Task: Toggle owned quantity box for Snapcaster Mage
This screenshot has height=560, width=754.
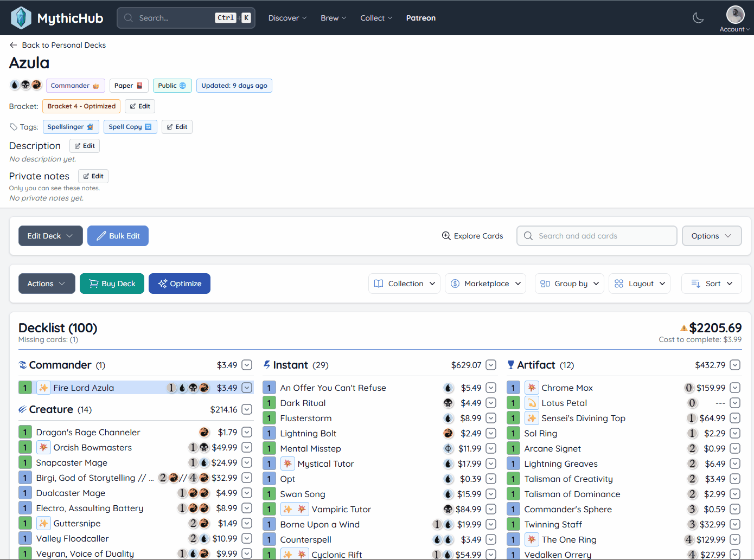Action: (25, 462)
